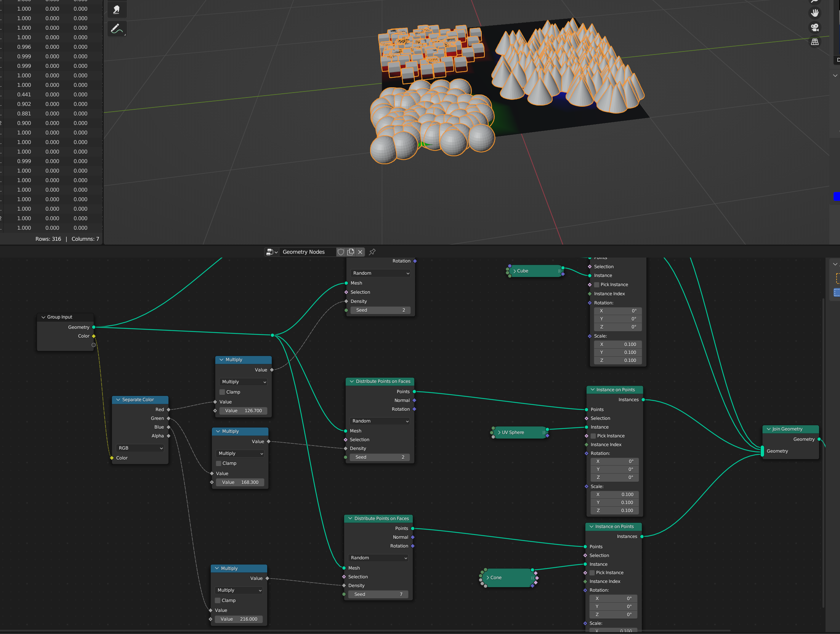Edit the Seed 2 field of the middle Distribute node
Screen dimensions: 840x634
point(380,457)
